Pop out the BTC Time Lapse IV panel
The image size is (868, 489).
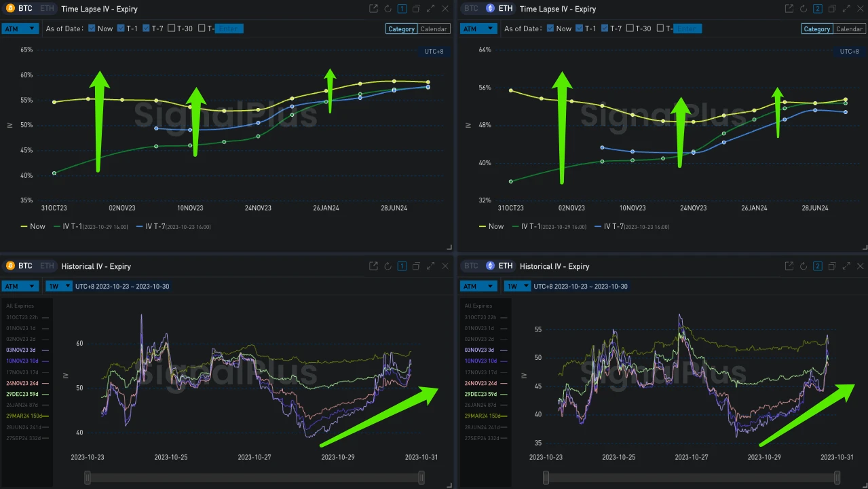coord(373,9)
